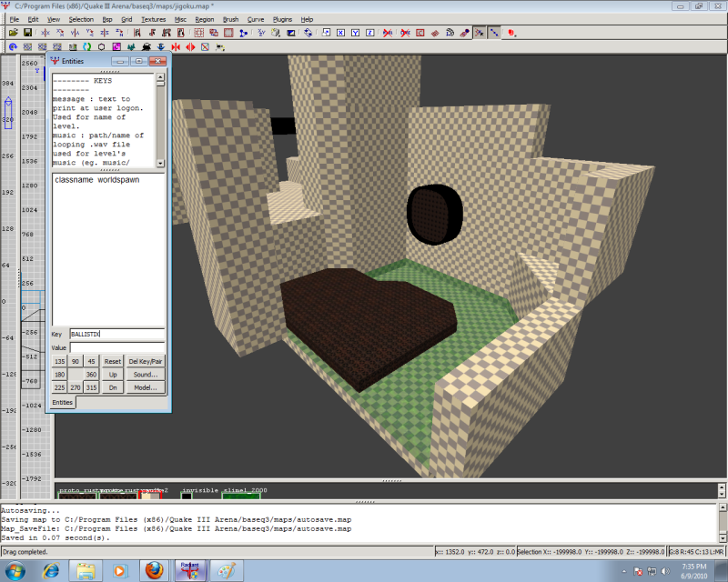Focus the Value input field
Image resolution: width=728 pixels, height=582 pixels.
117,347
